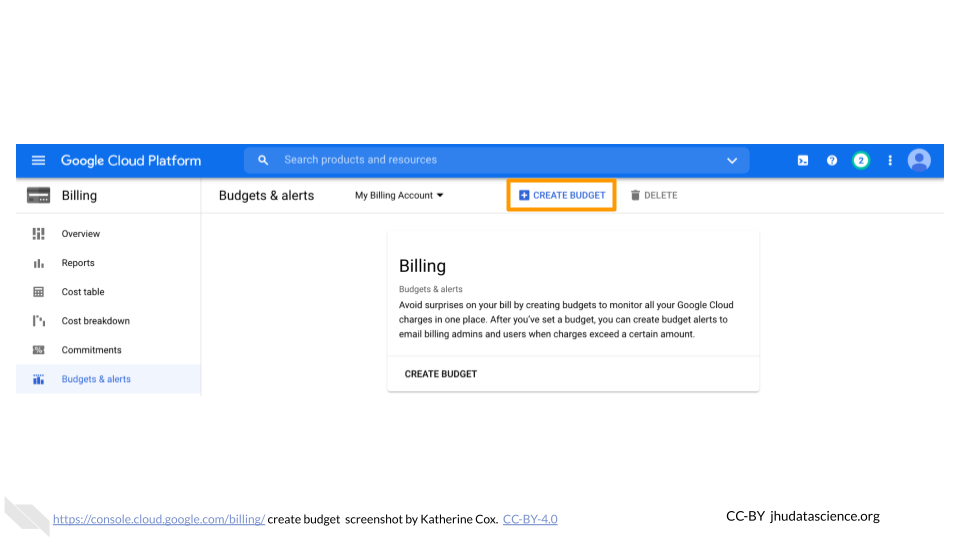Open the console.cloud.google.com/billing link

point(159,519)
